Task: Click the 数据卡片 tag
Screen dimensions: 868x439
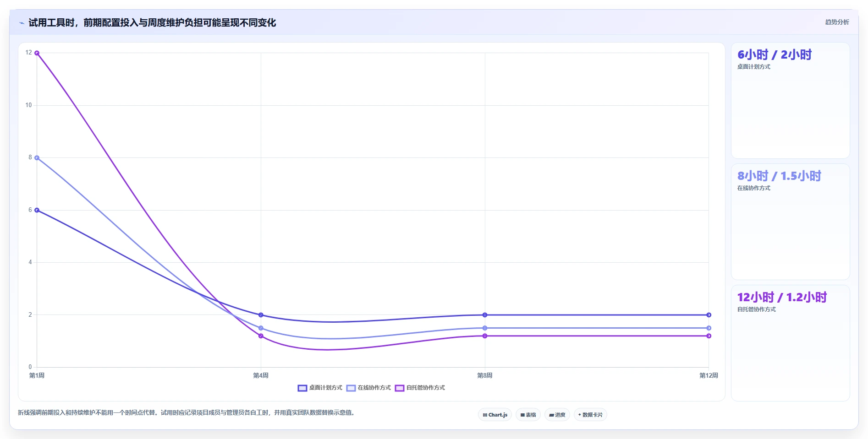Action: pyautogui.click(x=590, y=415)
